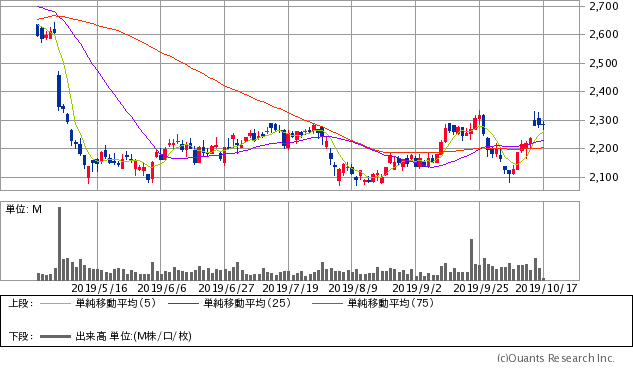The height and width of the screenshot is (374, 633).
Task: Click the 2,300 price axis label
Action: coord(604,120)
